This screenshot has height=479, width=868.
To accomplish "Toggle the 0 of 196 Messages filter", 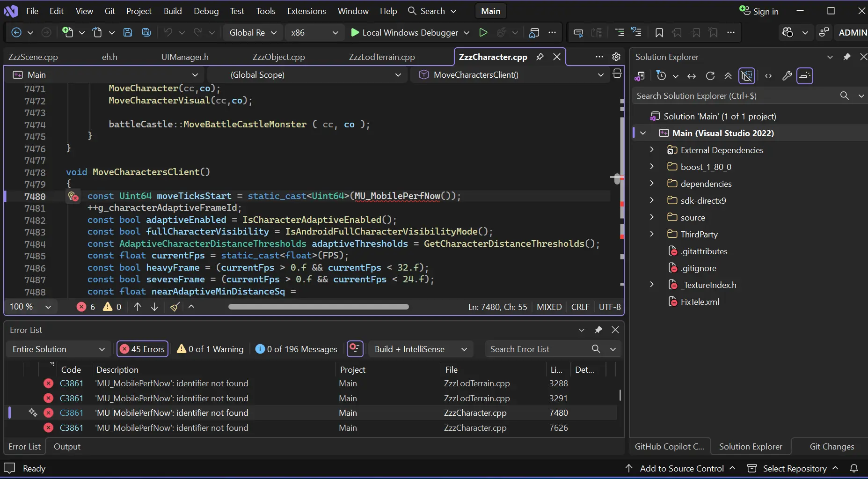I will pyautogui.click(x=296, y=349).
